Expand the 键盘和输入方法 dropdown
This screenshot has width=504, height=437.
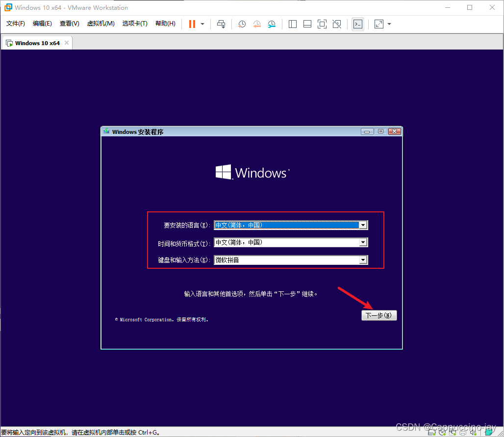[x=363, y=260]
